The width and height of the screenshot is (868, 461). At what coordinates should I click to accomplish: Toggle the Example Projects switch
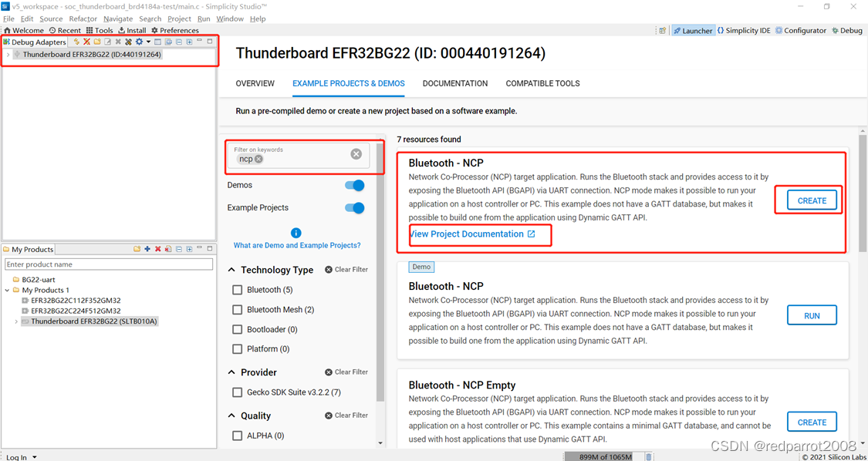(354, 208)
